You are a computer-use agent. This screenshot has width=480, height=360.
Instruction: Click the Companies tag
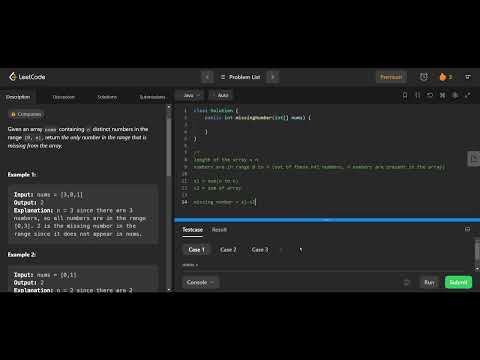[26, 114]
